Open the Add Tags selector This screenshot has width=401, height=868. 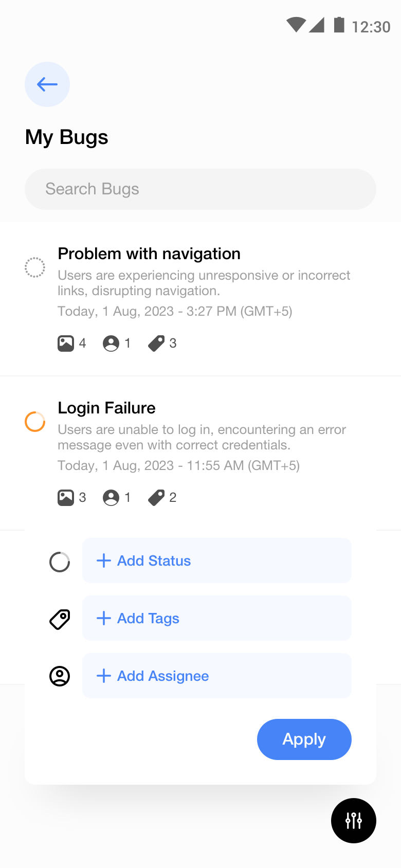[217, 618]
